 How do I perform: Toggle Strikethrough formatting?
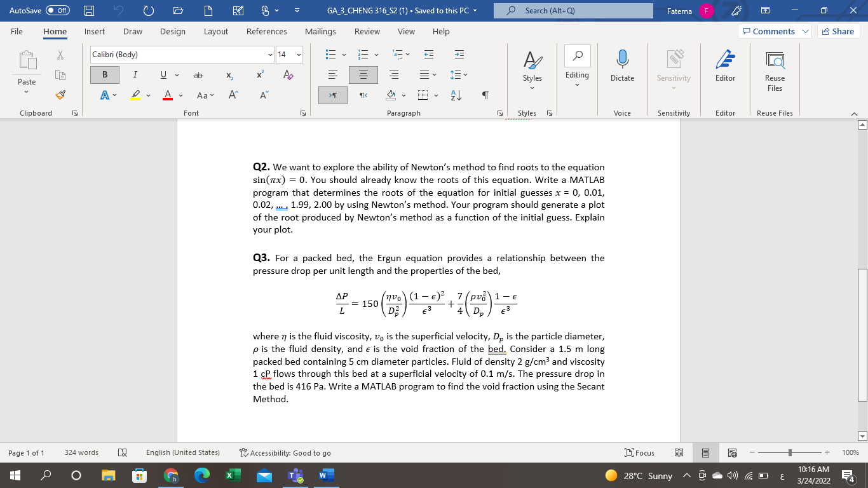point(198,75)
